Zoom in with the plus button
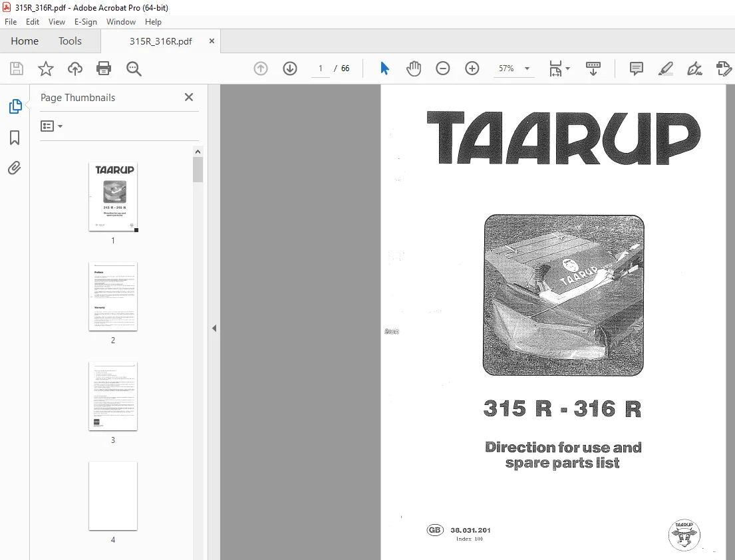The height and width of the screenshot is (560, 735). 472,69
